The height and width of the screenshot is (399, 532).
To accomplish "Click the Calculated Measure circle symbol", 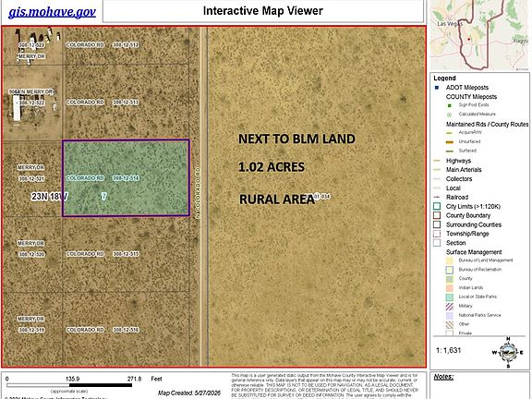I will (450, 115).
